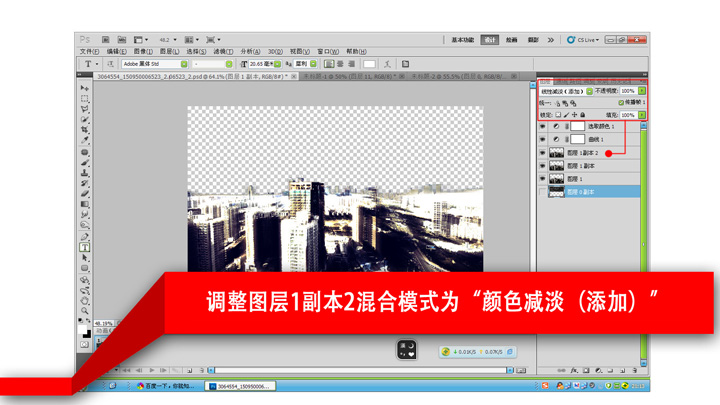Open the font size dropdown
Image resolution: width=720 pixels, height=405 pixels.
(x=277, y=64)
